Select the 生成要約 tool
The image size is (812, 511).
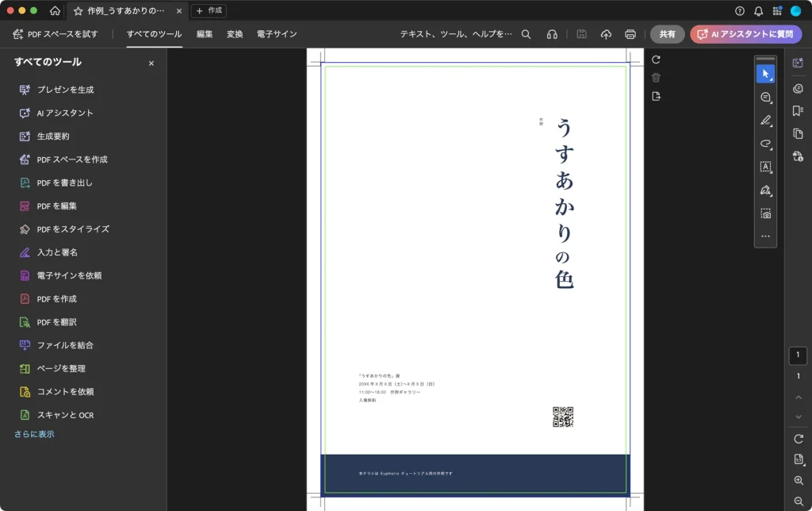pyautogui.click(x=44, y=136)
